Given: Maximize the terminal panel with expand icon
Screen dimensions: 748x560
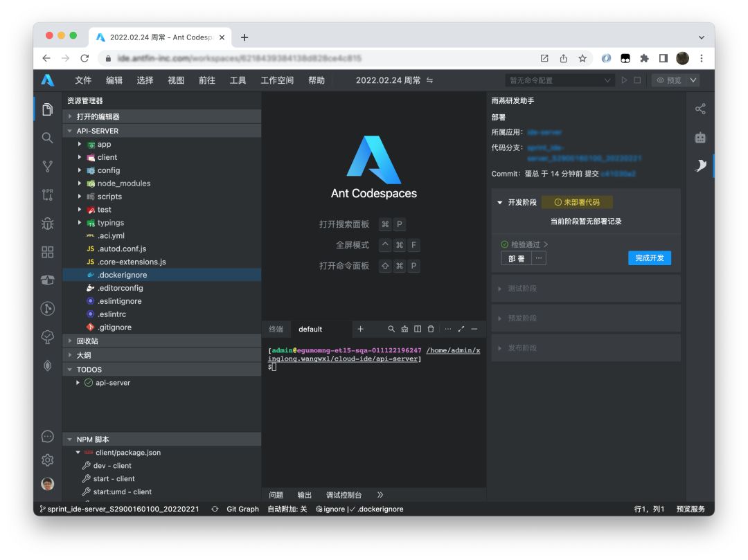Looking at the screenshot, I should click(461, 329).
